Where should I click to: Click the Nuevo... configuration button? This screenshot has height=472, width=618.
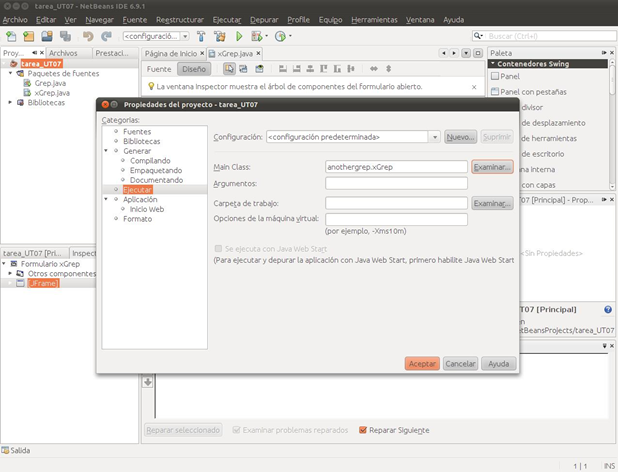coord(460,137)
